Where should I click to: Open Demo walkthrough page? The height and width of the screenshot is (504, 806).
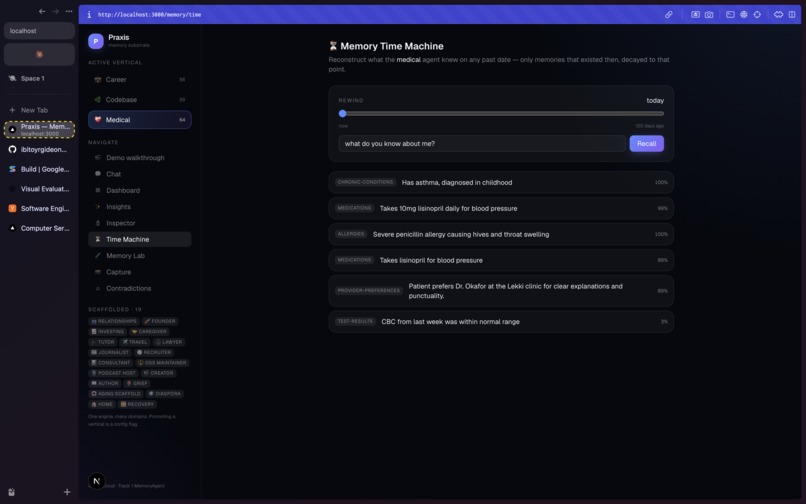point(139,157)
